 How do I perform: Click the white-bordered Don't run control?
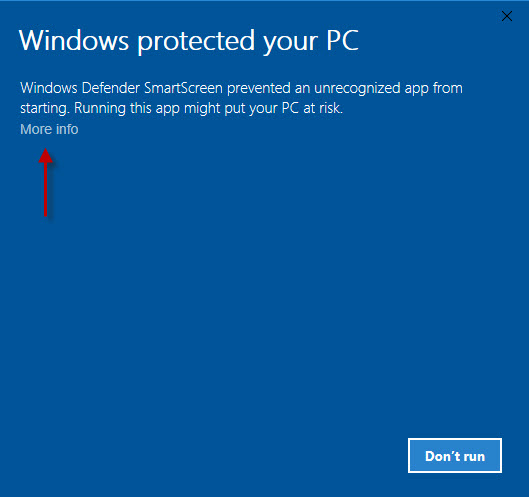[455, 455]
